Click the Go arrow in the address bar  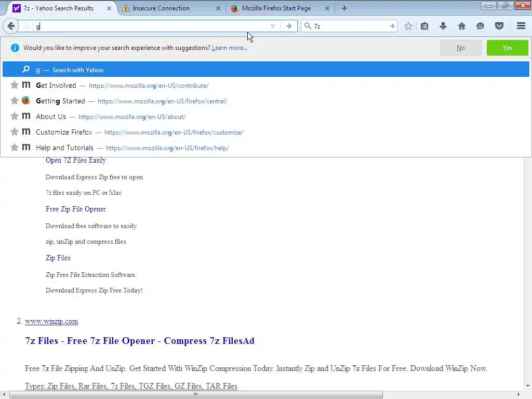click(289, 26)
